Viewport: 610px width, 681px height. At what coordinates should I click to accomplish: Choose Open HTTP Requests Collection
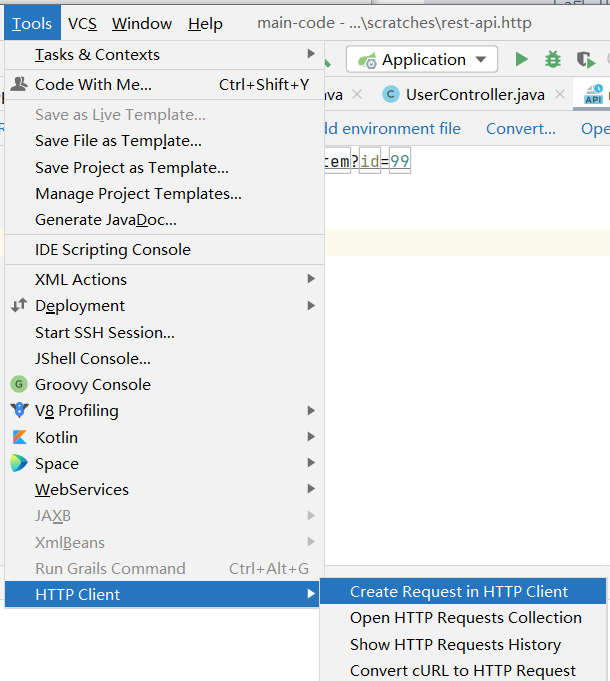coord(463,618)
